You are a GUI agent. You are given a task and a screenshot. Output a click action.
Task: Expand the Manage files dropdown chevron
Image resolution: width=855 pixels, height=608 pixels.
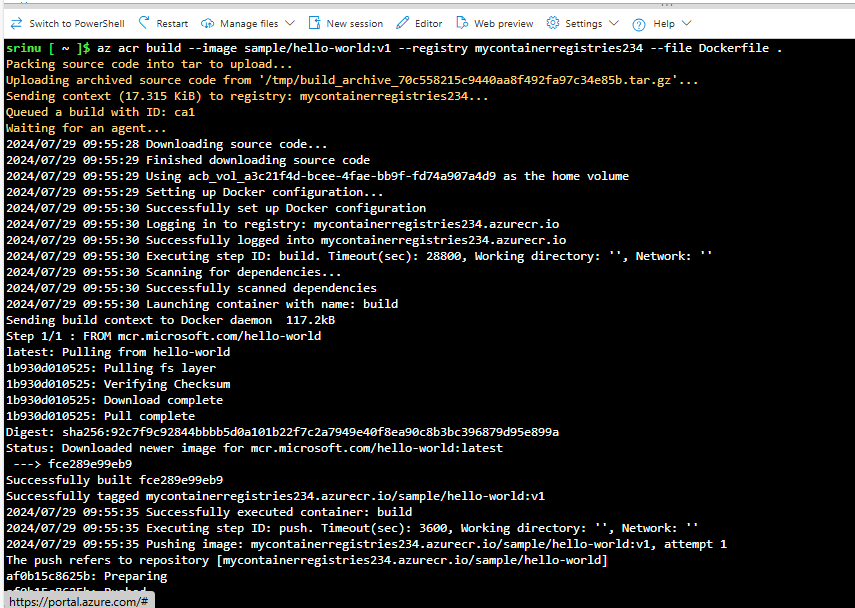click(x=290, y=23)
